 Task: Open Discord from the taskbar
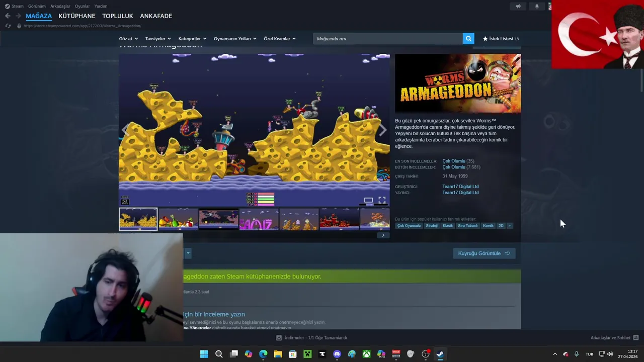(337, 354)
